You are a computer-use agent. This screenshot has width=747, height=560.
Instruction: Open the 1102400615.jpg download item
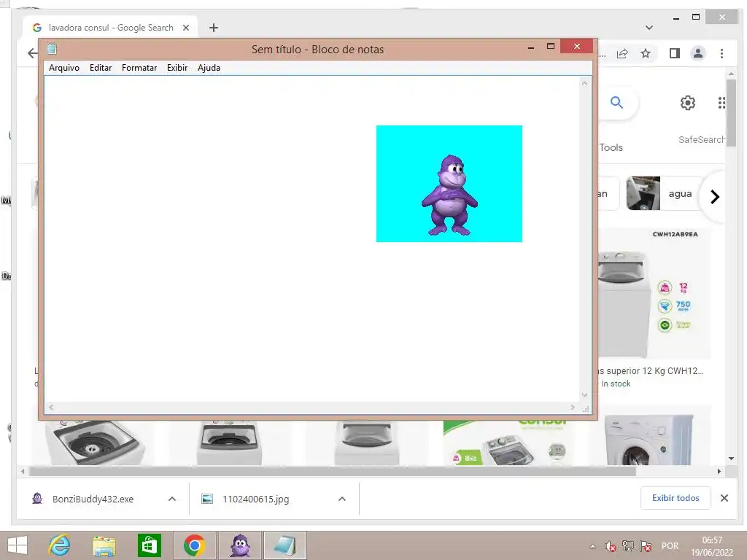pyautogui.click(x=256, y=499)
